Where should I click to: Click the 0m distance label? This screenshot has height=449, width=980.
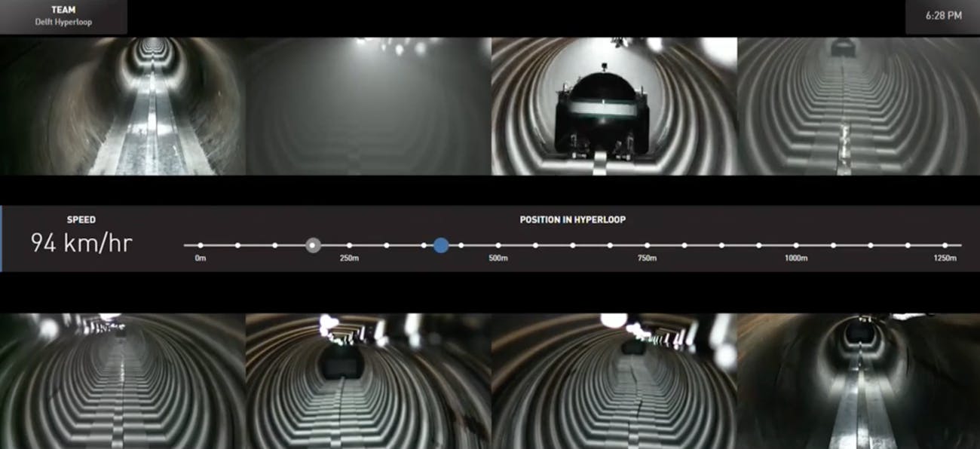tap(200, 259)
